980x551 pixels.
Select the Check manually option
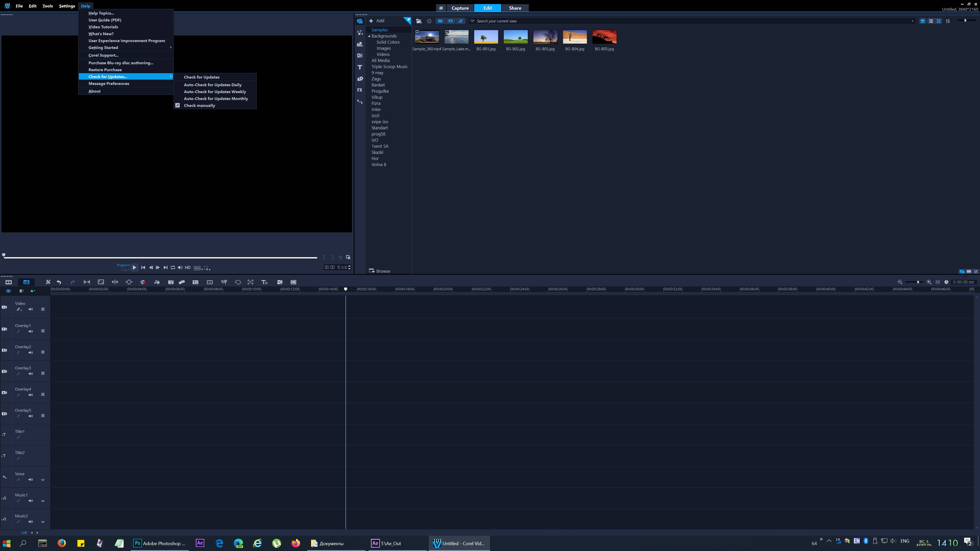199,105
